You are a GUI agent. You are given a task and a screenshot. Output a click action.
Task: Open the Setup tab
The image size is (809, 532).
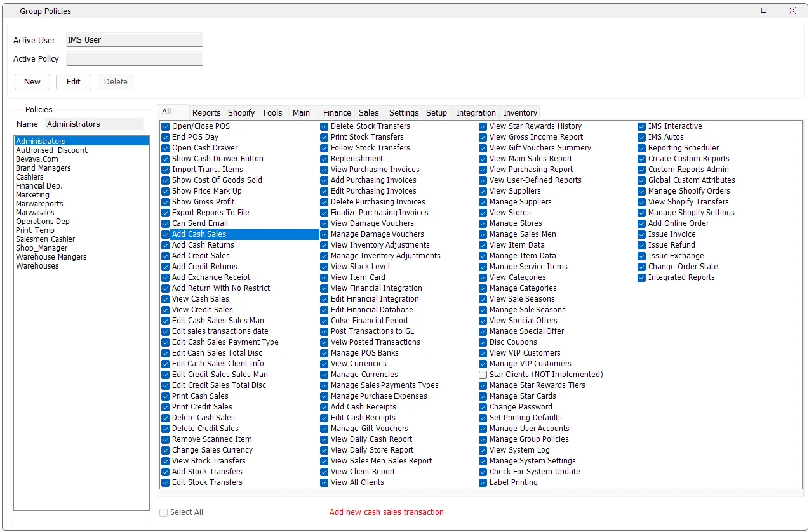tap(437, 112)
